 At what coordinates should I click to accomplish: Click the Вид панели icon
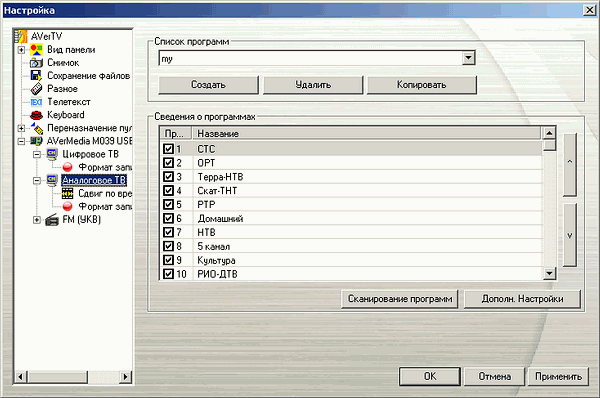(36, 50)
